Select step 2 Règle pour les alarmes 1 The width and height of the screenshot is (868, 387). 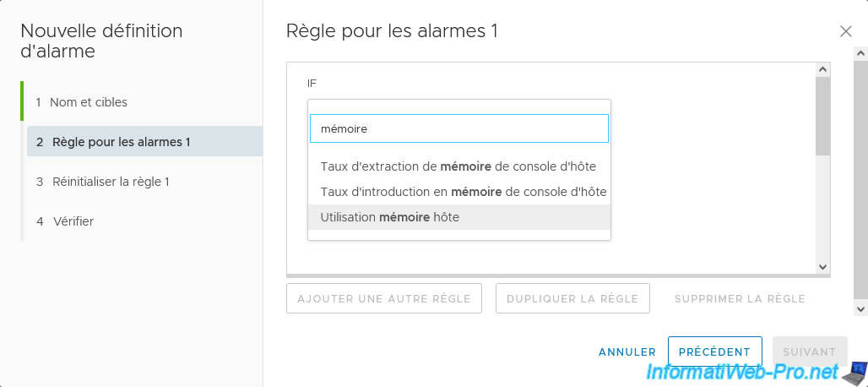tap(121, 142)
